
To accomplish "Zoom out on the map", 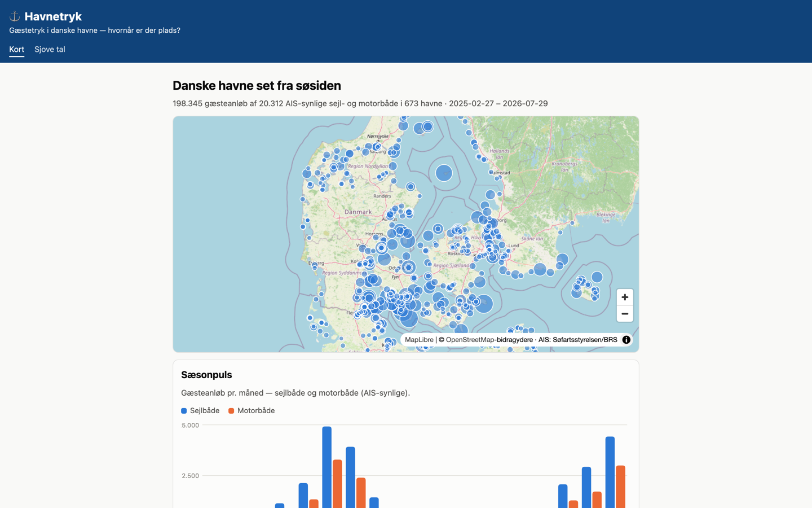I will pos(625,314).
